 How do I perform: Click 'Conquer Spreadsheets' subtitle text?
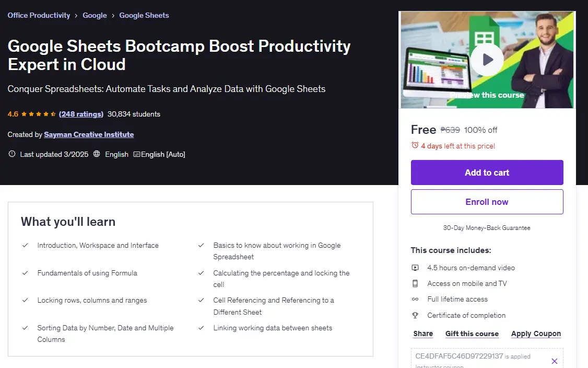167,89
